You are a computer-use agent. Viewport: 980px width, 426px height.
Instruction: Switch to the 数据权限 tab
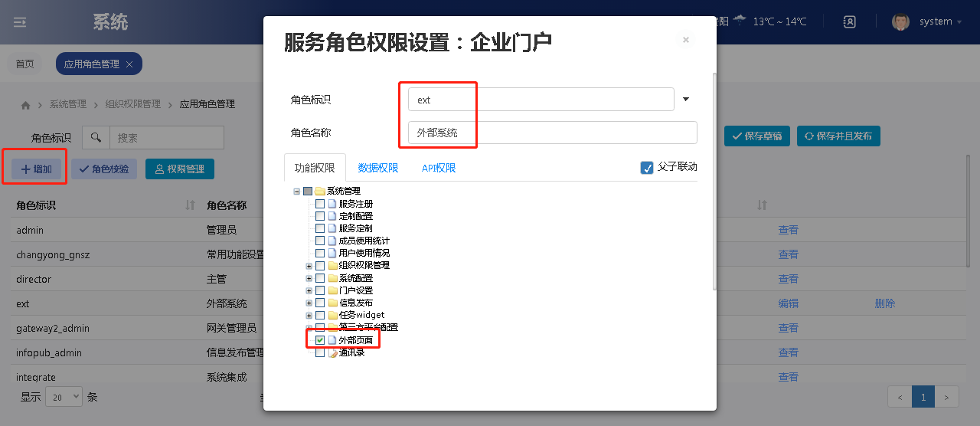[378, 168]
